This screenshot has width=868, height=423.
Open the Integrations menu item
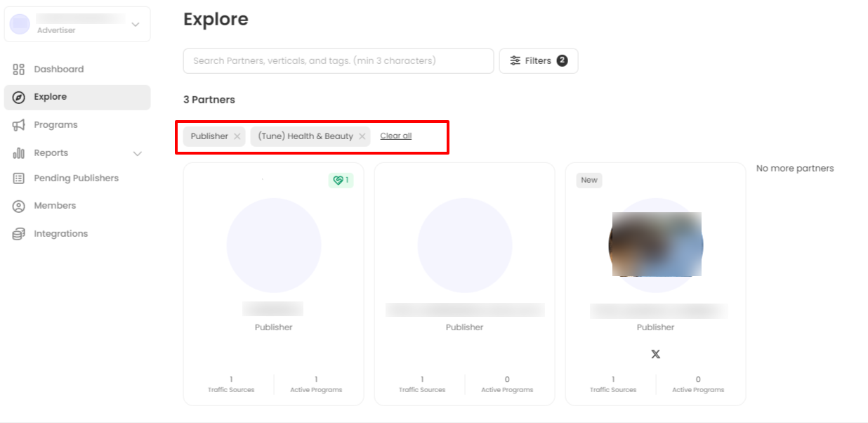click(61, 234)
